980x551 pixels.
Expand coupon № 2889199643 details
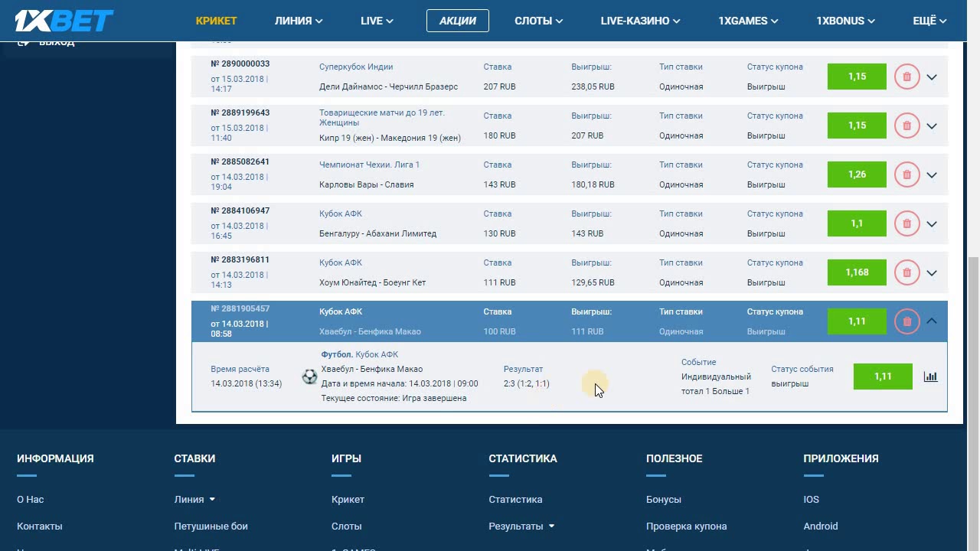(932, 126)
